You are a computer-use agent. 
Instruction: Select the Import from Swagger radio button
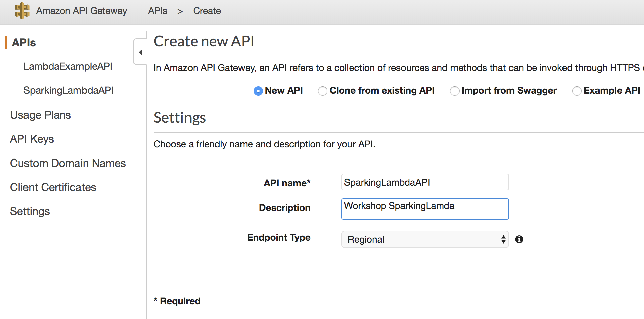point(454,91)
